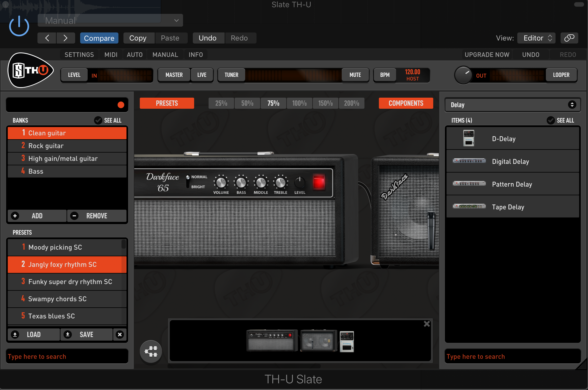Click the LOAD upload icon

(x=15, y=335)
